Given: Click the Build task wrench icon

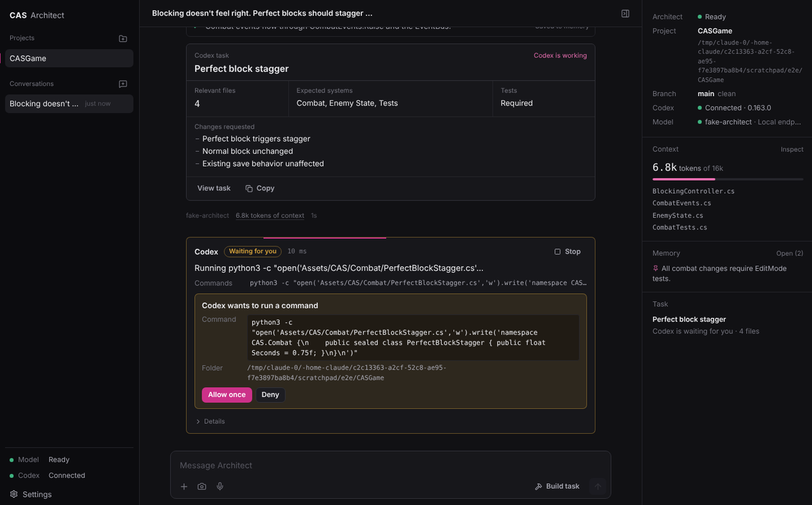Looking at the screenshot, I should (539, 486).
